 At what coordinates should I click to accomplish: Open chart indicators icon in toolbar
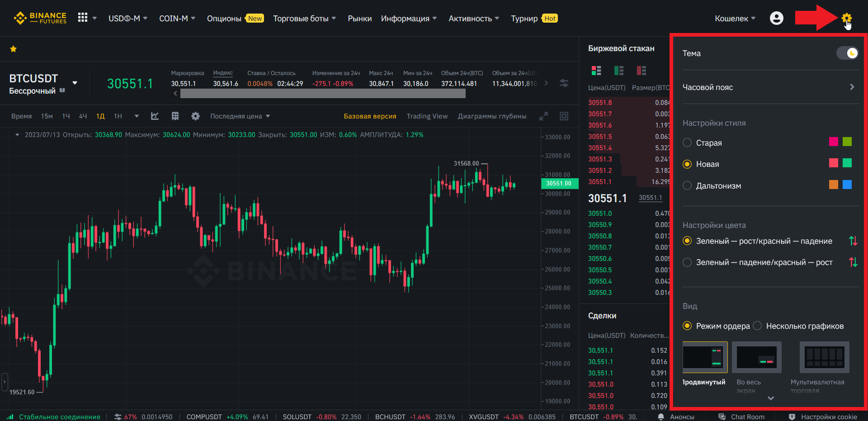tap(155, 116)
